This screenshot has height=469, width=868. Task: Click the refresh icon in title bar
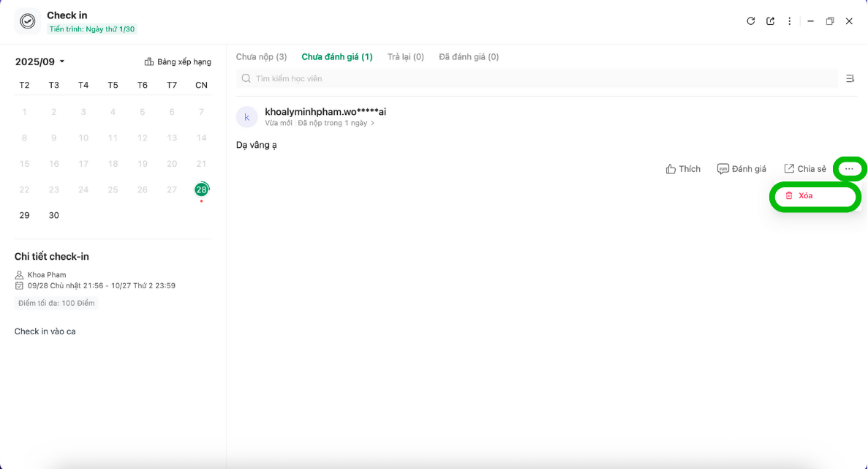click(750, 21)
